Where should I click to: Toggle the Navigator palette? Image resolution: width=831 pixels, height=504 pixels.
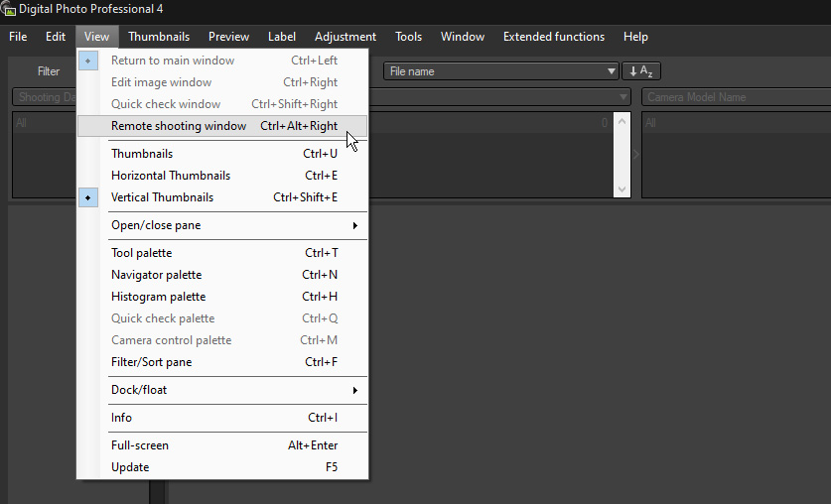pyautogui.click(x=222, y=275)
